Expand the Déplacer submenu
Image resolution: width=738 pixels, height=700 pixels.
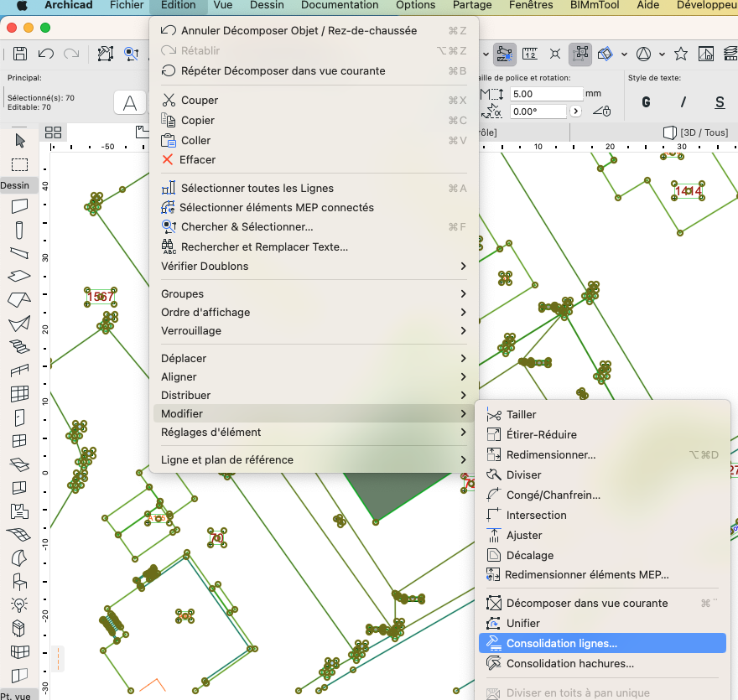[314, 358]
